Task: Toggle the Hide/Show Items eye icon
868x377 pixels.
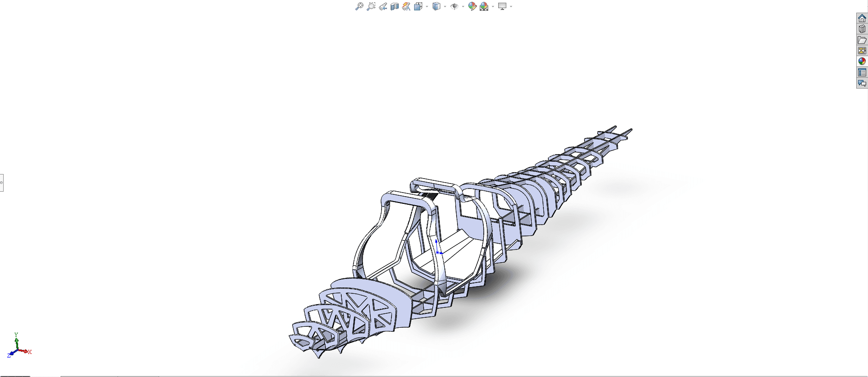Action: click(x=454, y=6)
